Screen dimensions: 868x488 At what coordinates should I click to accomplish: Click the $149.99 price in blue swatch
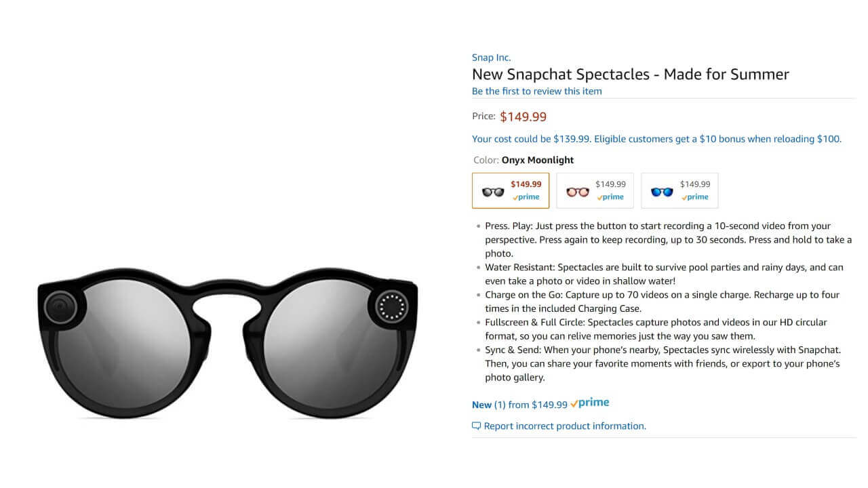(695, 184)
